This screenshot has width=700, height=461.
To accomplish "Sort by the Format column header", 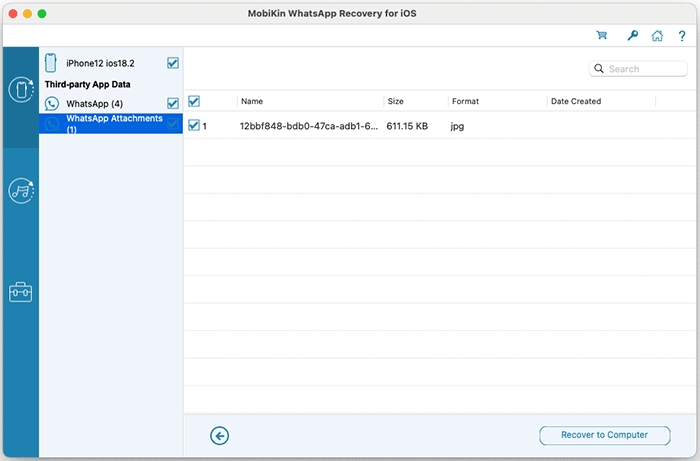I will (465, 101).
